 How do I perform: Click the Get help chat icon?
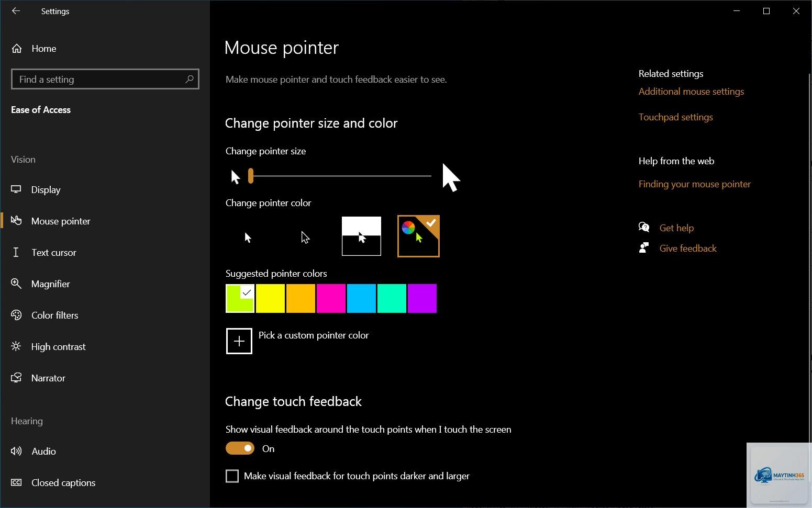tap(644, 228)
